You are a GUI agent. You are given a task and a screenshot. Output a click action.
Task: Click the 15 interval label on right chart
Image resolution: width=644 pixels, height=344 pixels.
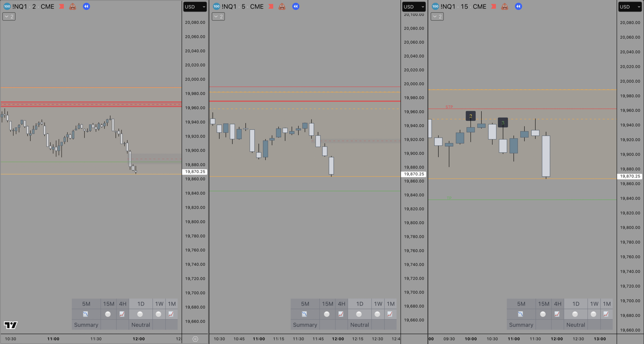(x=464, y=7)
